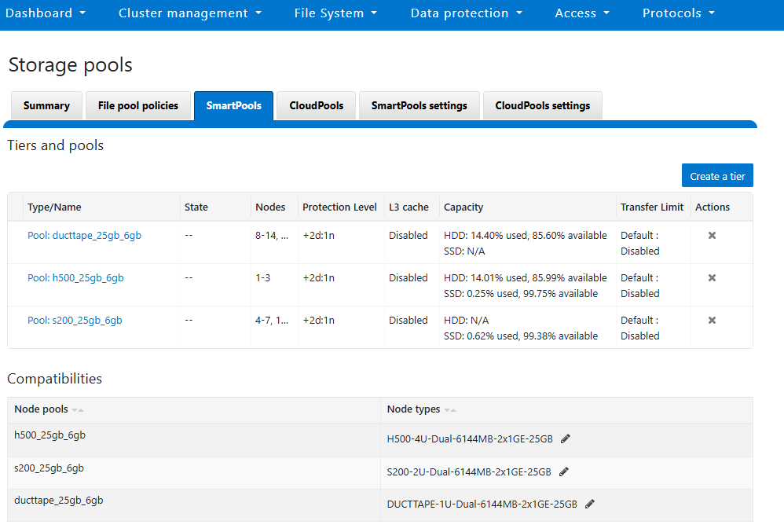
Task: Open the Cluster management dropdown menu
Action: pos(190,13)
